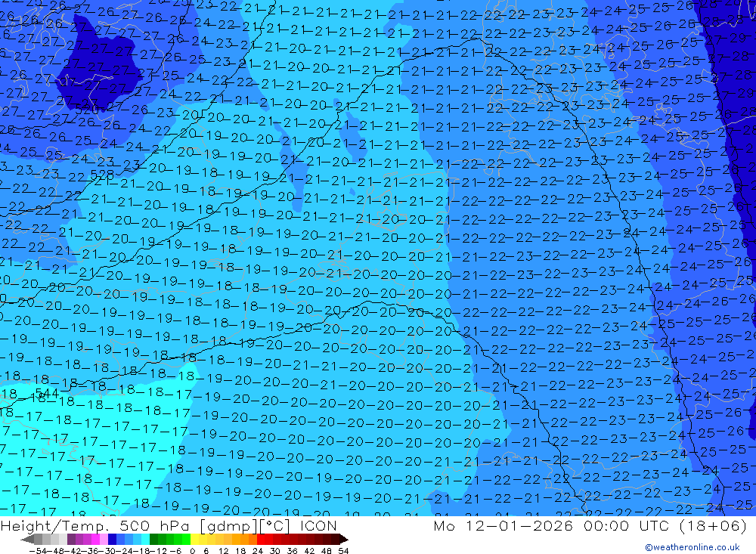Open the weatheronline.co.uk link

tap(692, 547)
